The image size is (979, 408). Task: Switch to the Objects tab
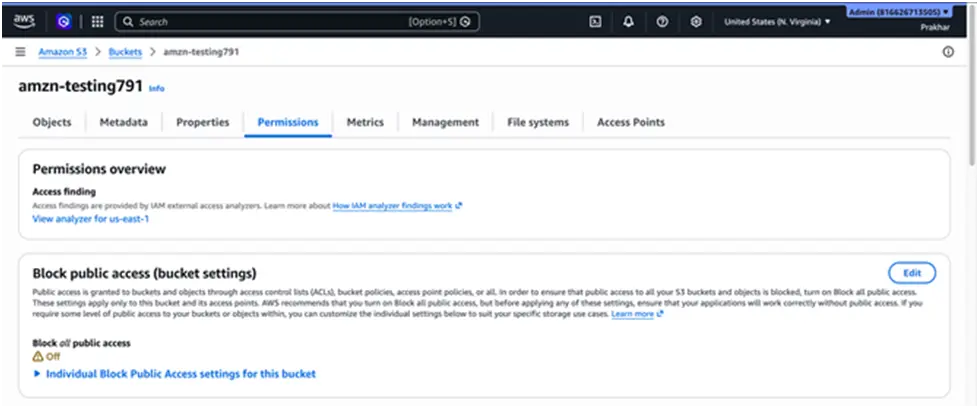coord(52,122)
